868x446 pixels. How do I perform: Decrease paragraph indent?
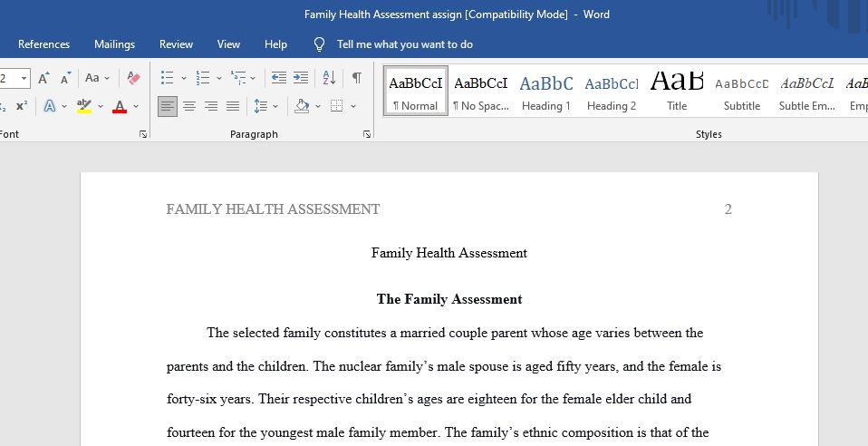coord(279,78)
